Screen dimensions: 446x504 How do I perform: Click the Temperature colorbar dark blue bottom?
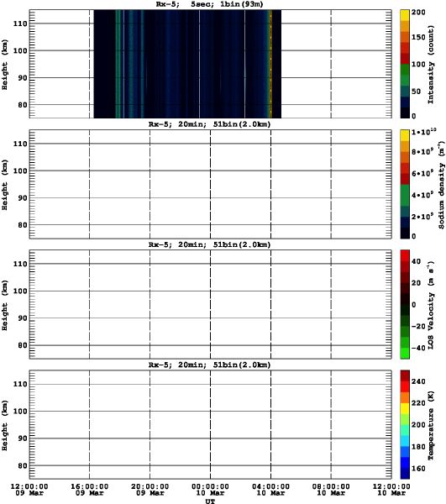405,473
